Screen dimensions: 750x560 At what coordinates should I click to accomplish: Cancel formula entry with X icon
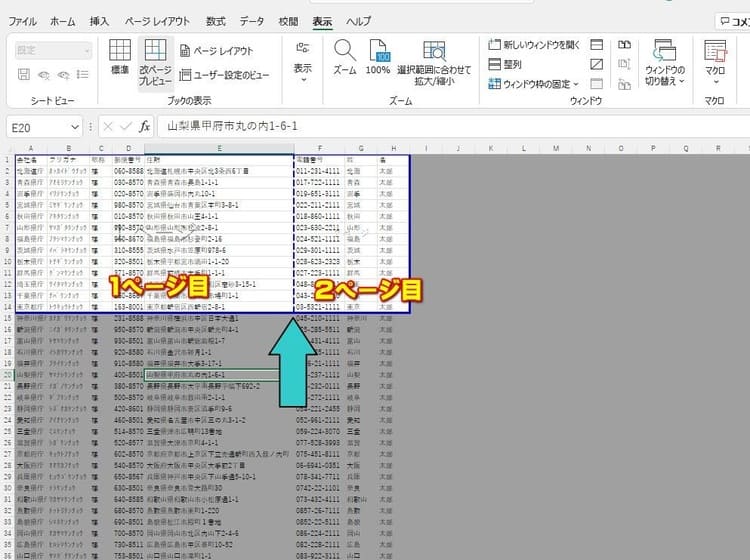coord(108,127)
